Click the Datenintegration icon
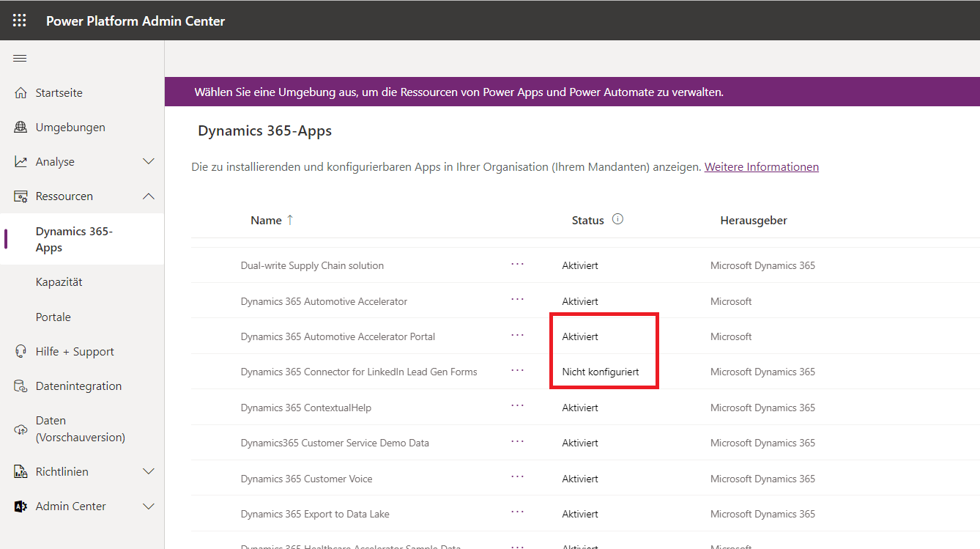 [21, 386]
